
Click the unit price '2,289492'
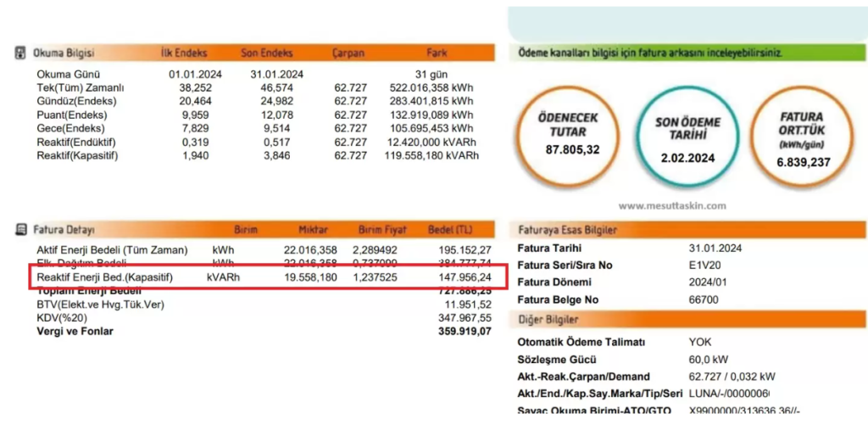375,250
